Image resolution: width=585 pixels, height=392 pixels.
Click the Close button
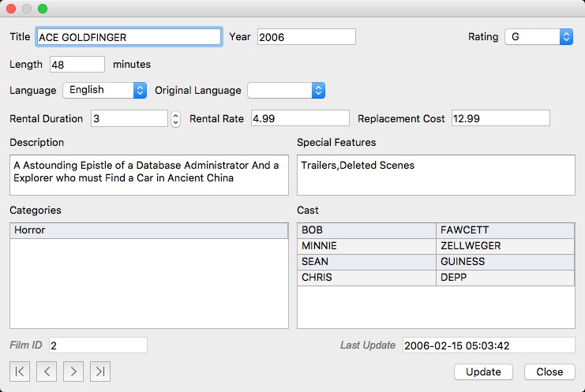[x=549, y=371]
